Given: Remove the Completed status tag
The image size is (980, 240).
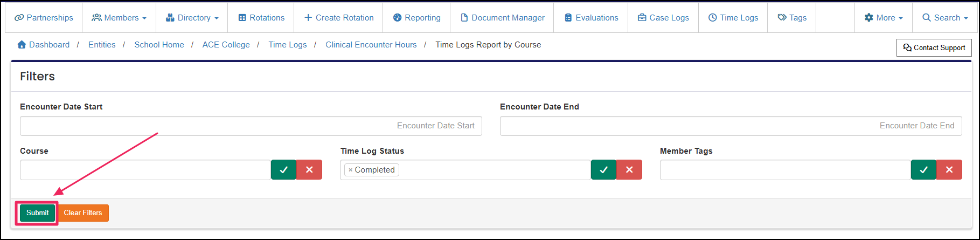Looking at the screenshot, I should coord(350,170).
